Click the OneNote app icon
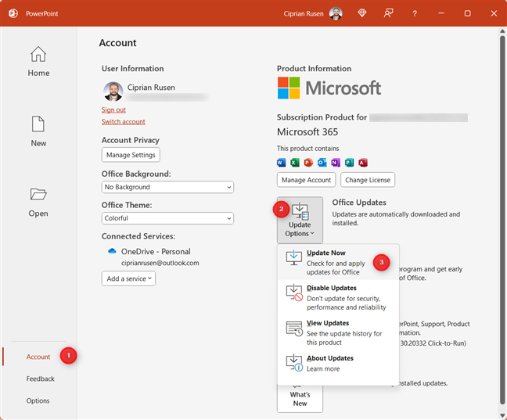 [x=336, y=163]
